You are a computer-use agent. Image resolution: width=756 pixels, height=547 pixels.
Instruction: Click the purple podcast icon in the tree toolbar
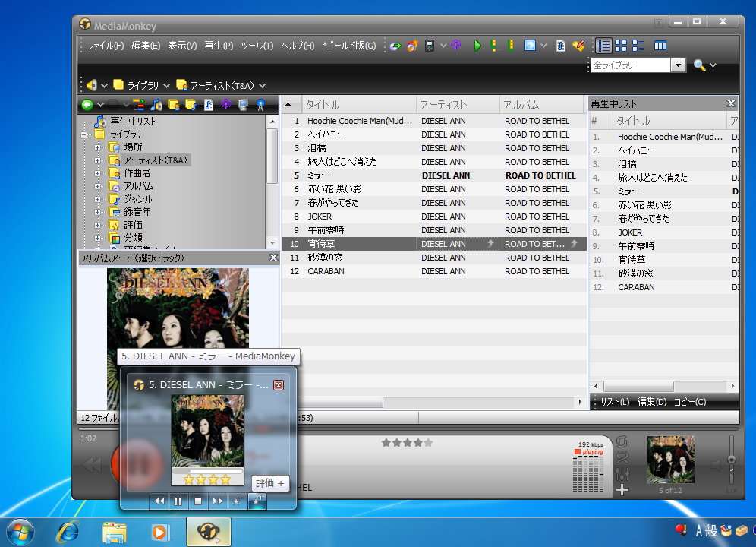[x=225, y=104]
